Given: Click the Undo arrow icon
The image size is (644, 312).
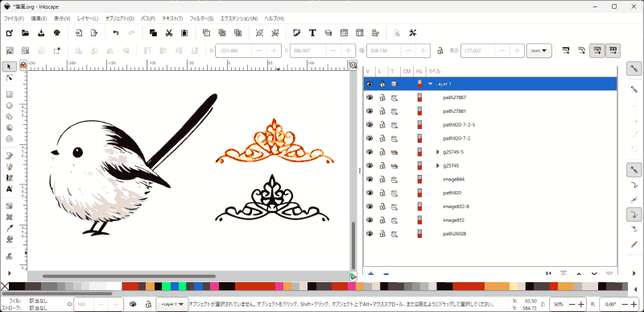Looking at the screenshot, I should (x=116, y=33).
